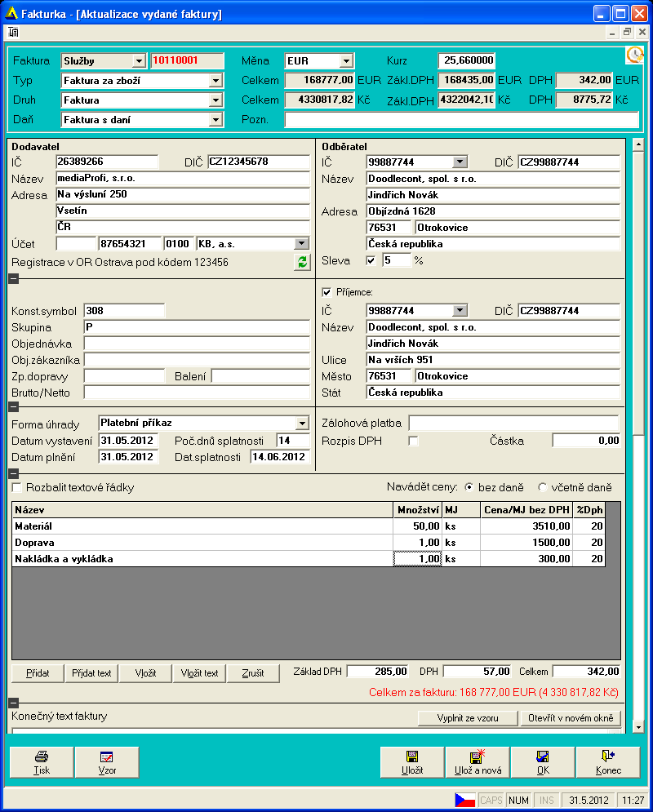
Task: Open the application menu icon in menu bar
Action: click(x=13, y=32)
